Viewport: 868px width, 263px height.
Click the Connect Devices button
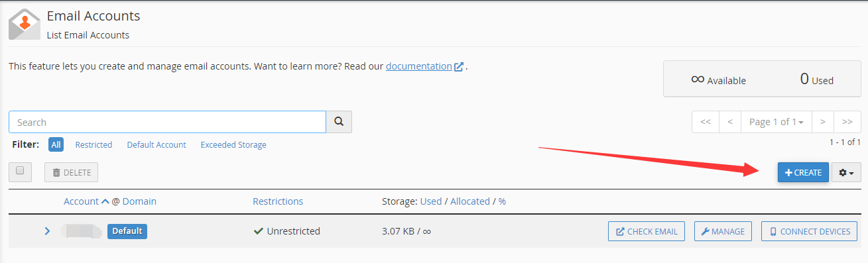coord(809,231)
